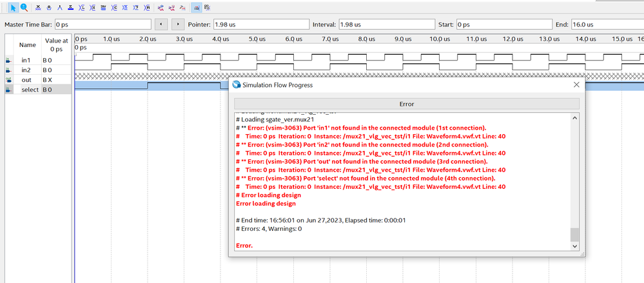Click the "# End time: 16:56:01" line
Screen dimensions: 644x283
pyautogui.click(x=321, y=220)
